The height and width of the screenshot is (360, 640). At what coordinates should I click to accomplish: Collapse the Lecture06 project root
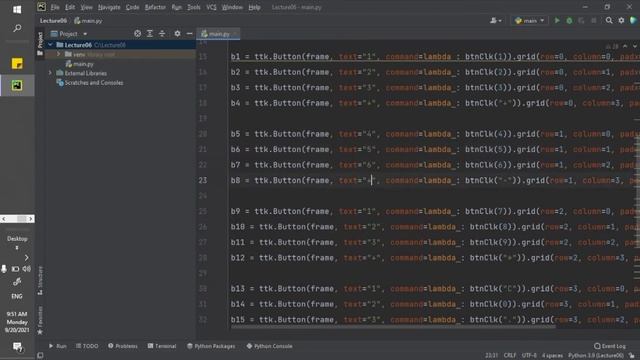coord(50,45)
